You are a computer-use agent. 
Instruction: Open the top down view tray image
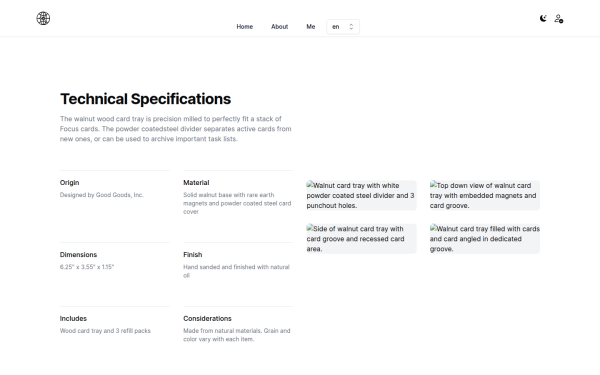(x=485, y=196)
